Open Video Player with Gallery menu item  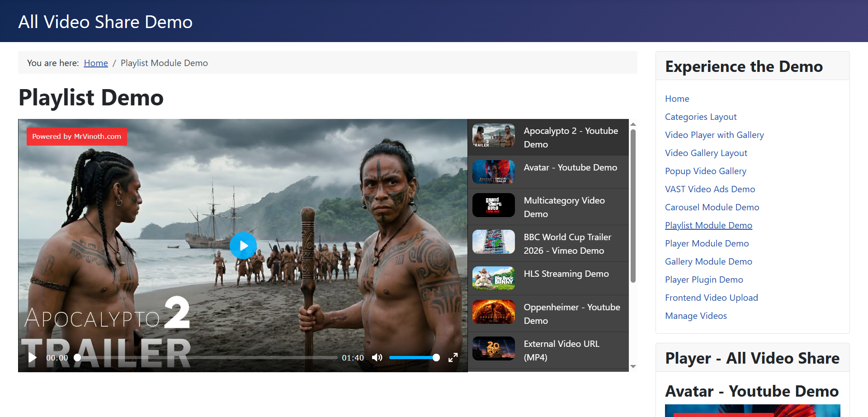(x=714, y=135)
